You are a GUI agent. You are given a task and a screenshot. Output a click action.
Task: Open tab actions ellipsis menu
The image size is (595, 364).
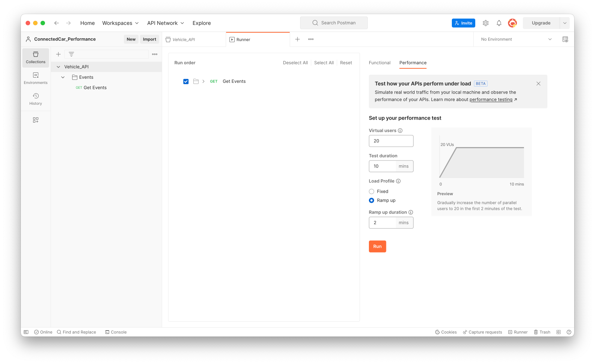311,39
